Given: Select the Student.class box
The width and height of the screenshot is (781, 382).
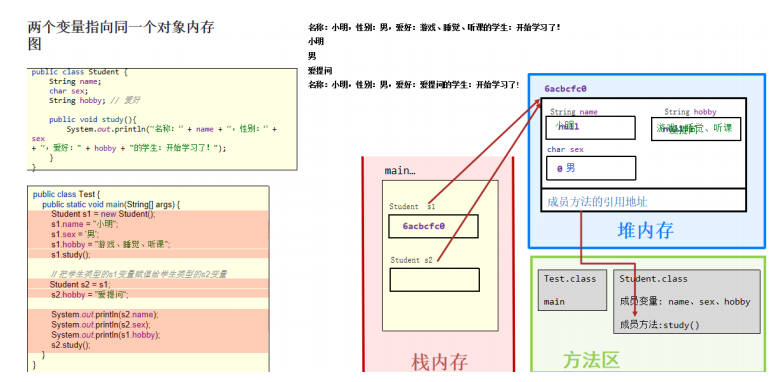Looking at the screenshot, I should pos(687,302).
